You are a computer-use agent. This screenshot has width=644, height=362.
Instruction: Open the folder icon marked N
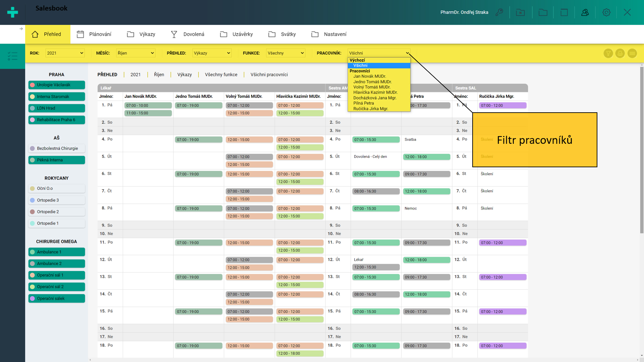click(x=520, y=12)
